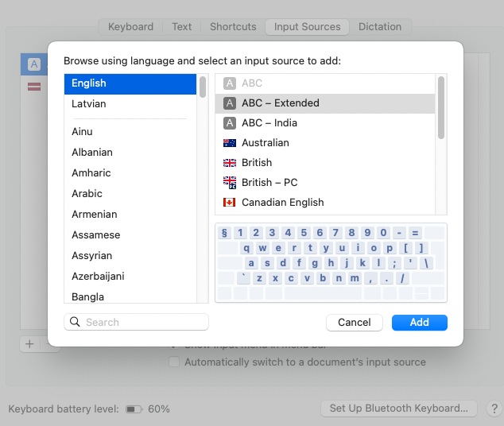The height and width of the screenshot is (426, 504).
Task: Click the Canadian flag icon
Action: (229, 203)
